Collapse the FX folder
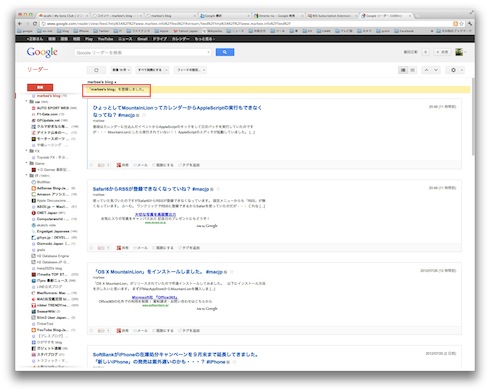This screenshot has height=392, width=490. 26,151
